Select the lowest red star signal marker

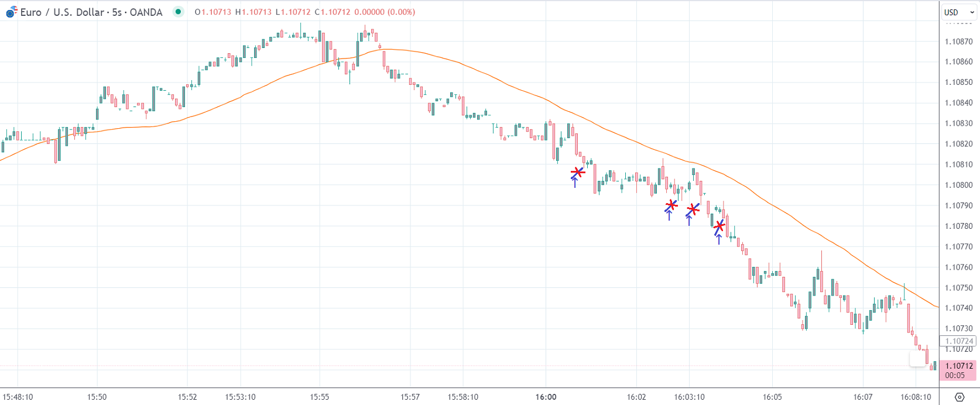click(x=719, y=226)
